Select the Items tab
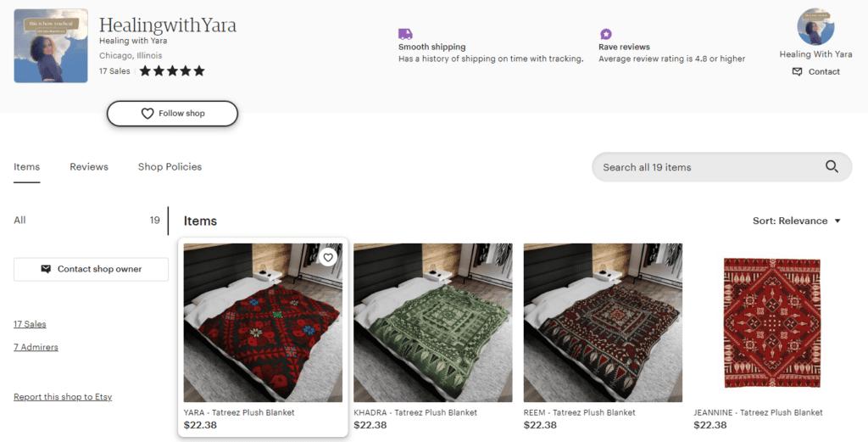Screen dimensions: 868x442 coord(26,167)
